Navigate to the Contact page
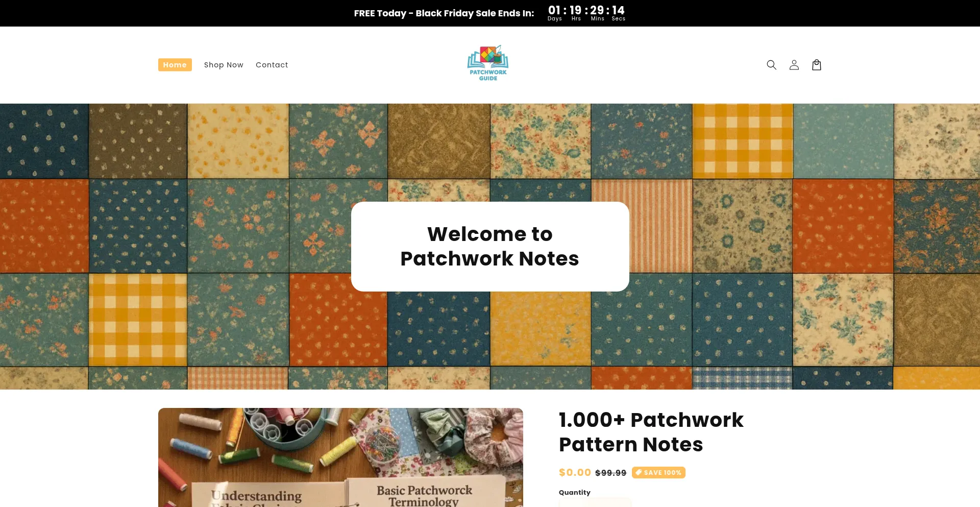The width and height of the screenshot is (980, 507). tap(272, 65)
